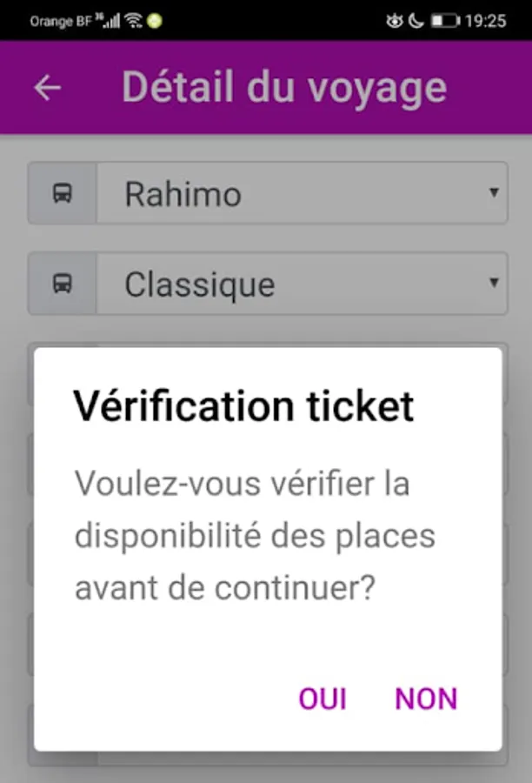Tap the battery indicator icon
Viewport: 532px width, 783px height.
(x=445, y=21)
